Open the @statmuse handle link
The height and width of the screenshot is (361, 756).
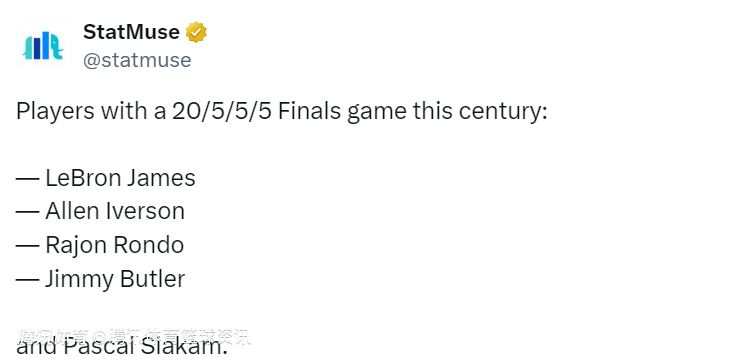click(137, 60)
